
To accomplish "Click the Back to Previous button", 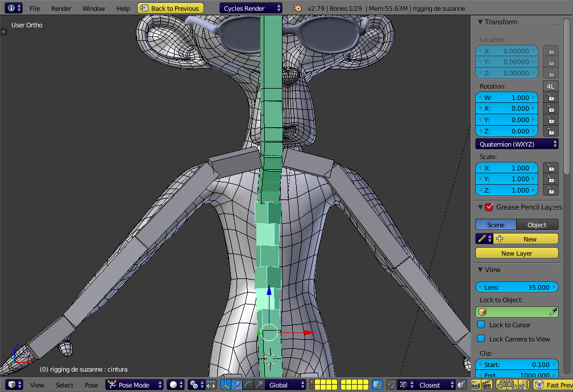I will click(x=171, y=8).
